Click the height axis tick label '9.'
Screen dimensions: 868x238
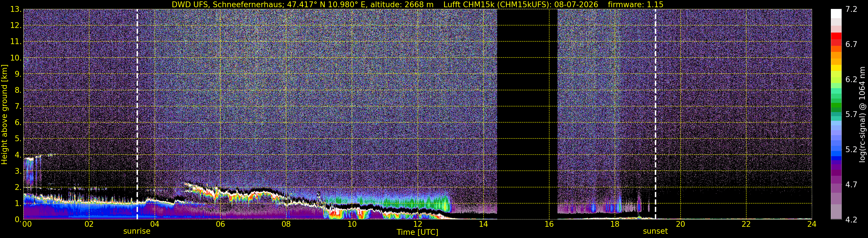pyautogui.click(x=18, y=74)
